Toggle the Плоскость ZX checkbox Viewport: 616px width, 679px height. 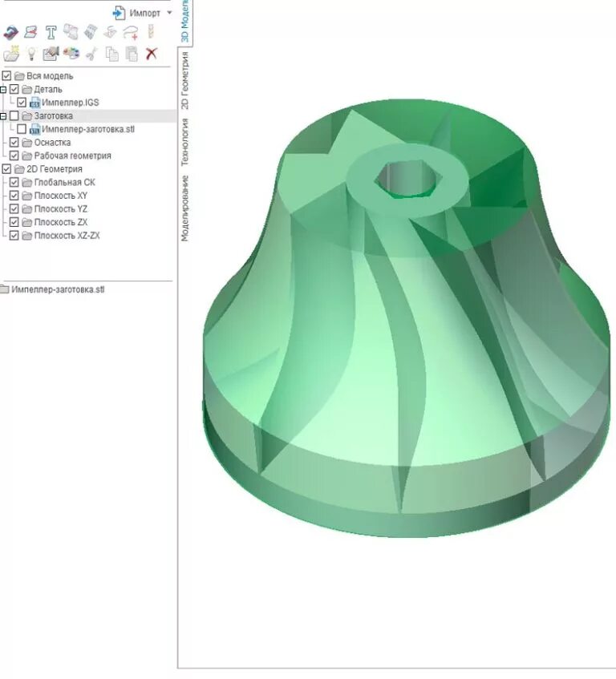pos(14,222)
